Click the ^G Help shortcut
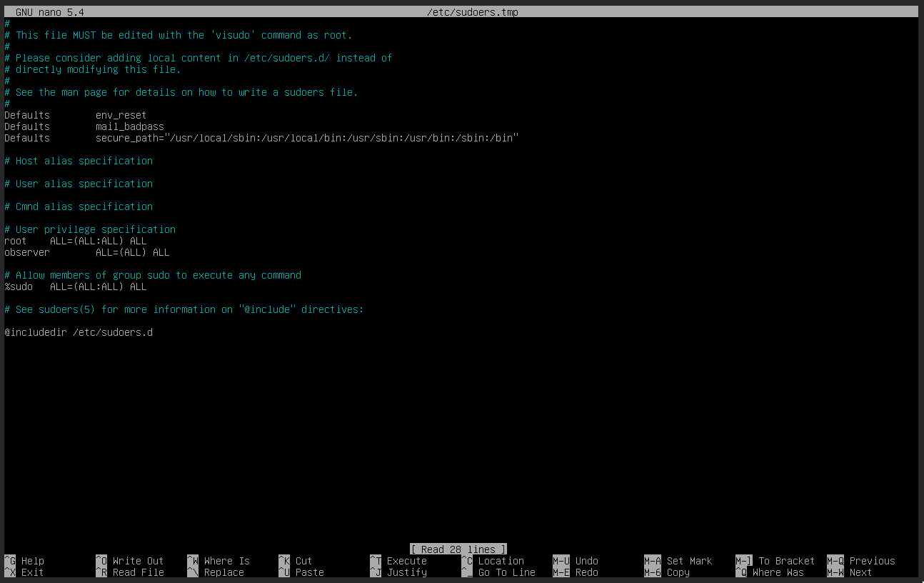This screenshot has width=924, height=583. tap(24, 561)
